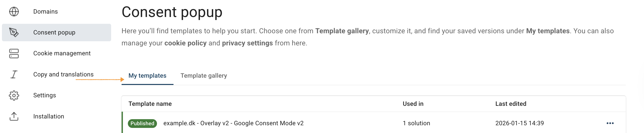Select the My templates tab
Screen dimensions: 644x133
147,76
